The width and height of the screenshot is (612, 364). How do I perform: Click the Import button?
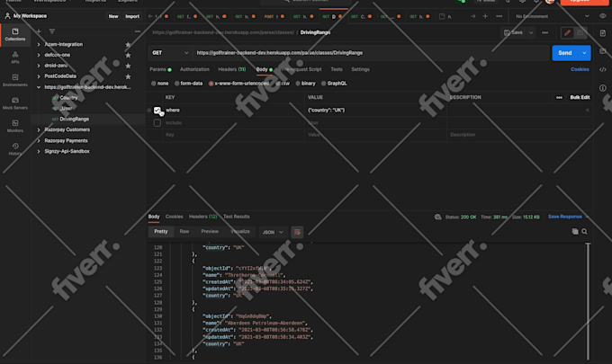click(x=132, y=16)
